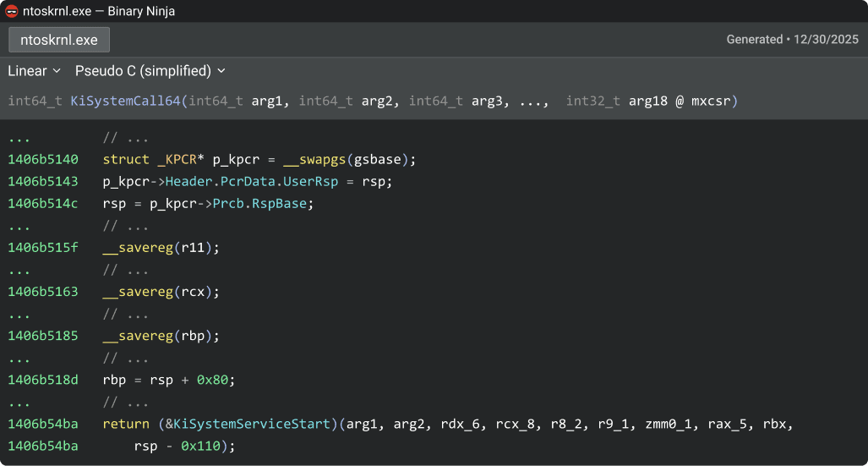Click the 0x110 constant in return statement

[199, 446]
